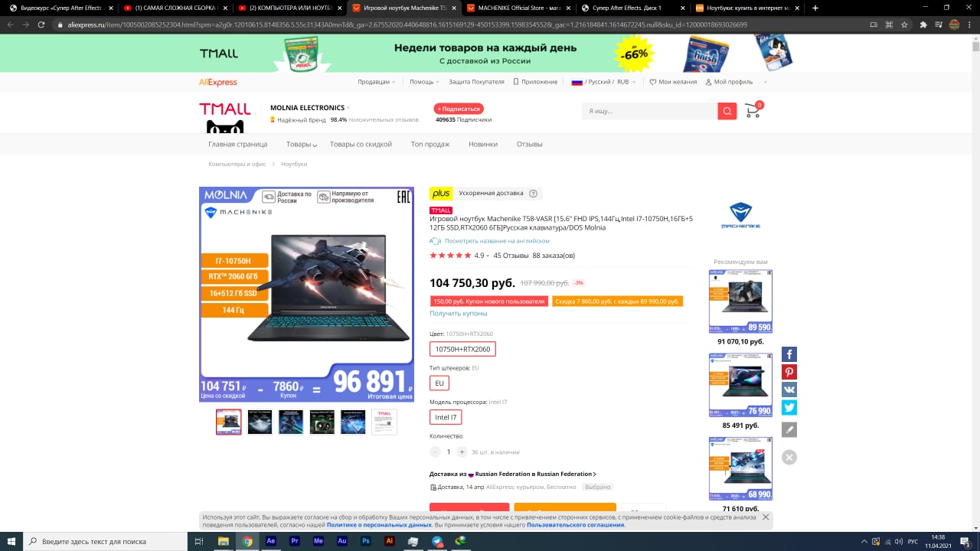Open Chrome three-dot menu
This screenshot has height=551, width=980.
tap(970, 24)
